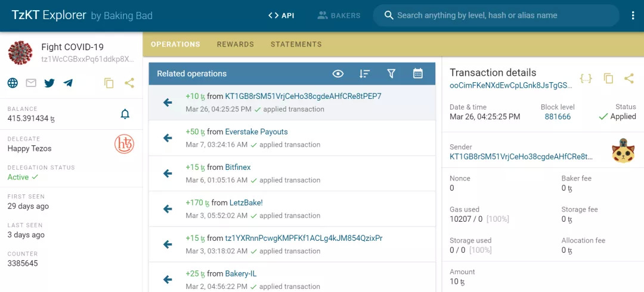Toggle operations visibility eye icon
The width and height of the screenshot is (644, 292).
coord(338,74)
